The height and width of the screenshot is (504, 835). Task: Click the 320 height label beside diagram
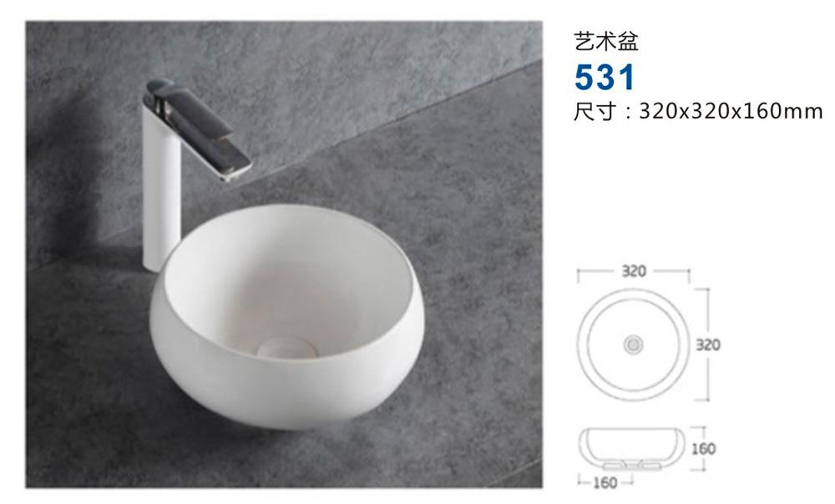pos(708,345)
